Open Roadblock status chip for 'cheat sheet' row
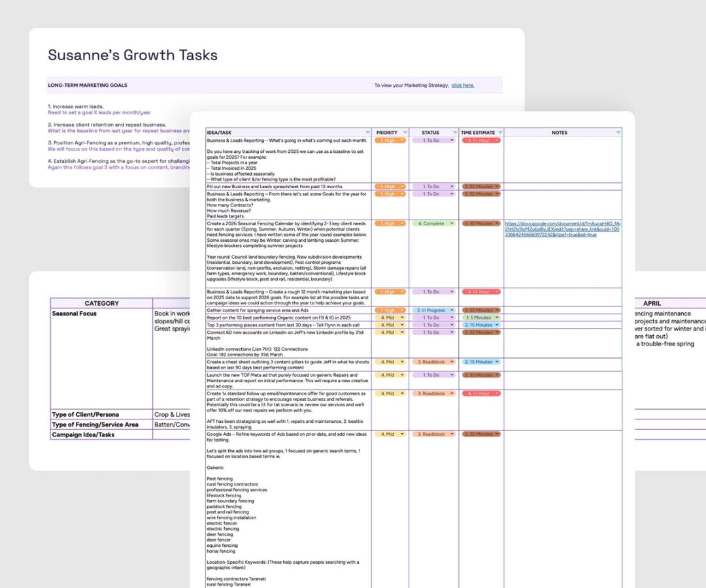Screen dimensions: 706x588 pyautogui.click(x=433, y=362)
